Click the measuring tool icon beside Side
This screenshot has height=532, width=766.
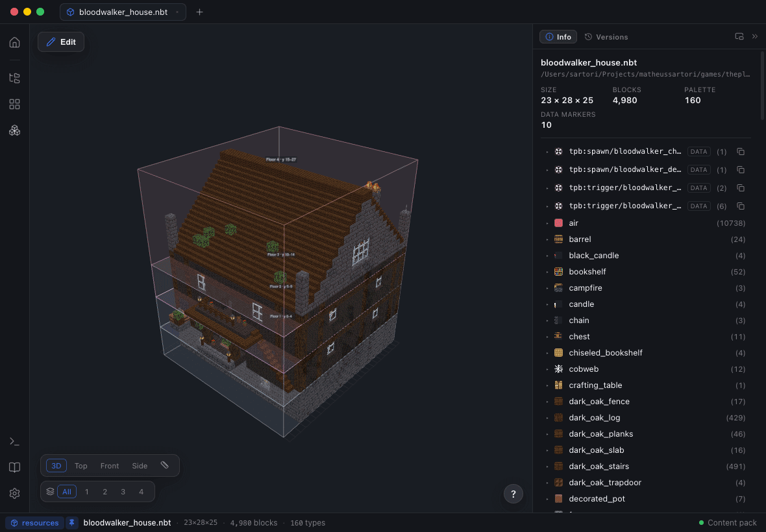(x=165, y=465)
